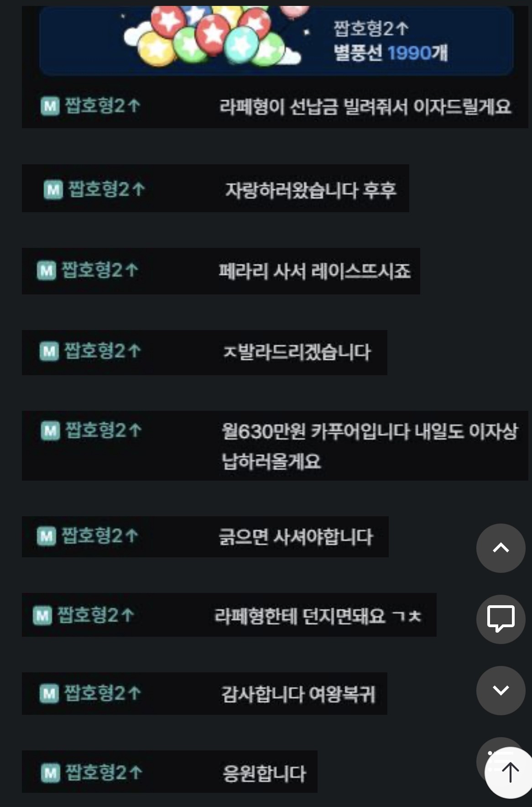Click the up chevron round button
This screenshot has width=532, height=807.
501,548
